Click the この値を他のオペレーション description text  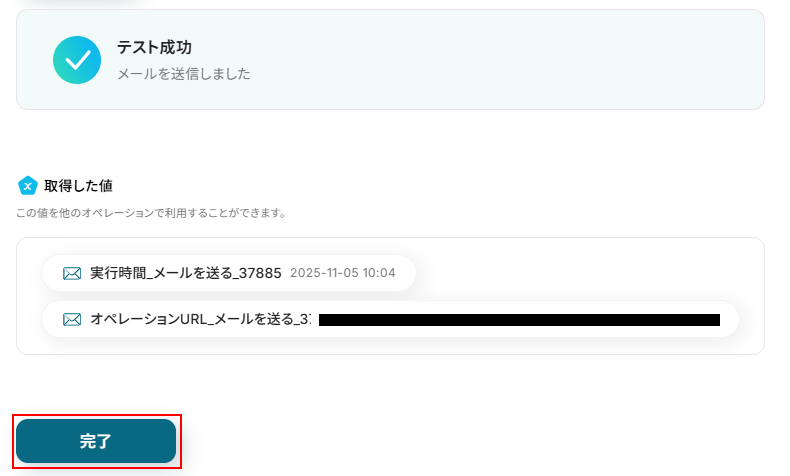point(151,213)
